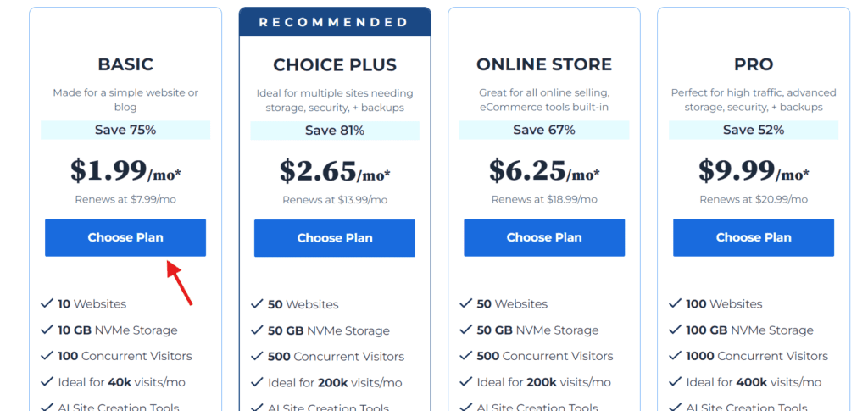Click checkmark by Choice Plus 500 Concurrent Visitors
This screenshot has width=868, height=411.
point(256,357)
